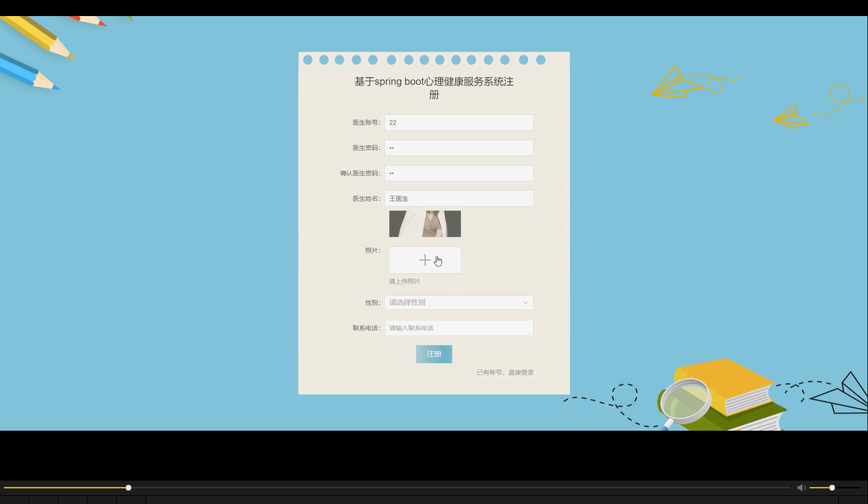The width and height of the screenshot is (868, 504).
Task: Click the 确认医生密码 confirmation field
Action: pos(458,172)
